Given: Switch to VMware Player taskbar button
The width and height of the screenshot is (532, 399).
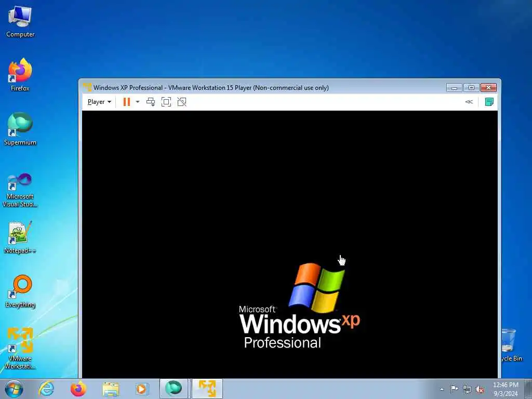Looking at the screenshot, I should (x=207, y=389).
